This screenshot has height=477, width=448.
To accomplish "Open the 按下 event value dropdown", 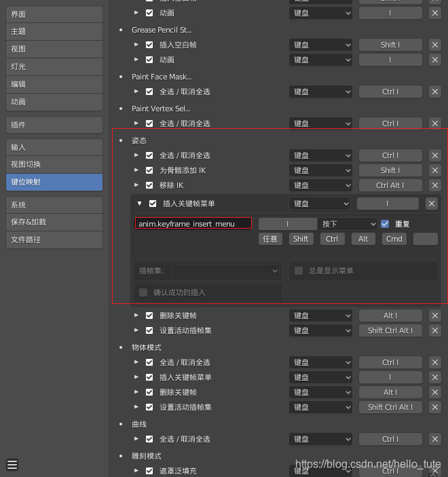I will [348, 224].
